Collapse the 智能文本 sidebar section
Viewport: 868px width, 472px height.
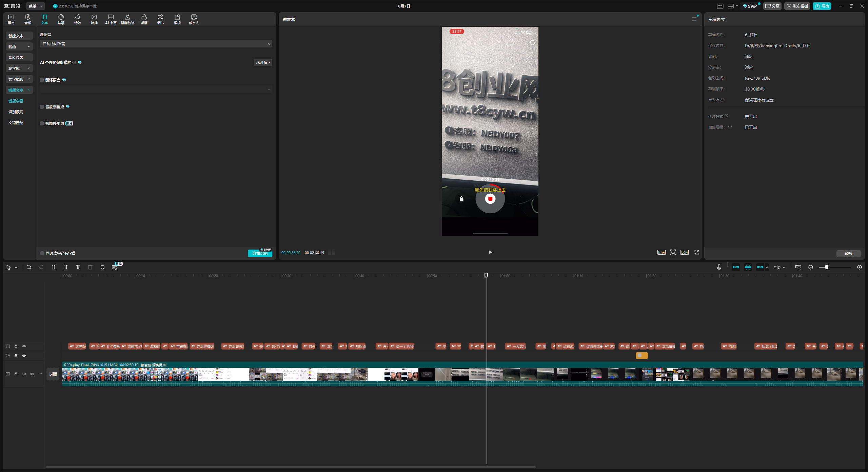coord(19,90)
